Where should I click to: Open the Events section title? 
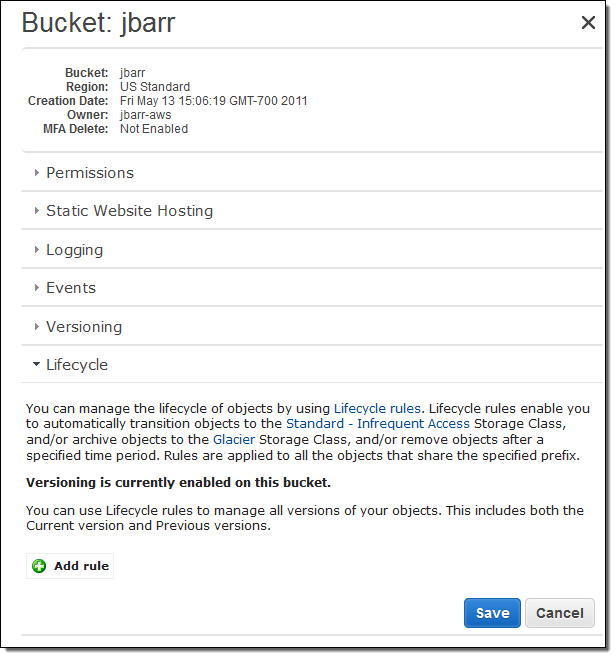click(71, 288)
